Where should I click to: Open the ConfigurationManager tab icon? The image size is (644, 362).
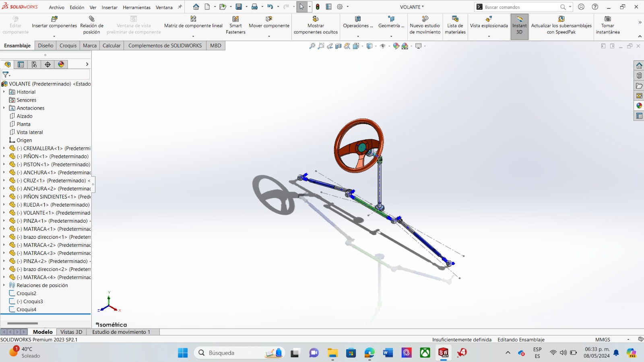34,64
